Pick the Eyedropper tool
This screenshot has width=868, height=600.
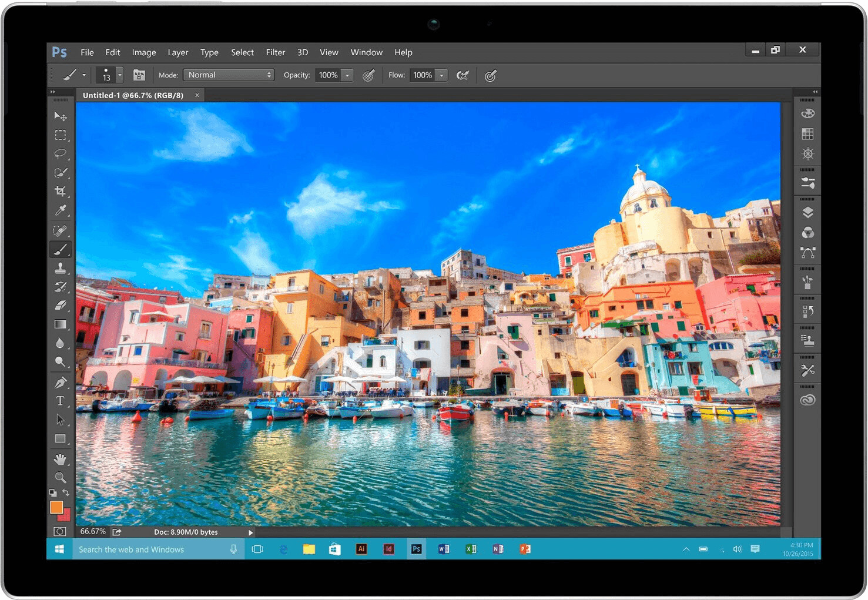tap(60, 210)
